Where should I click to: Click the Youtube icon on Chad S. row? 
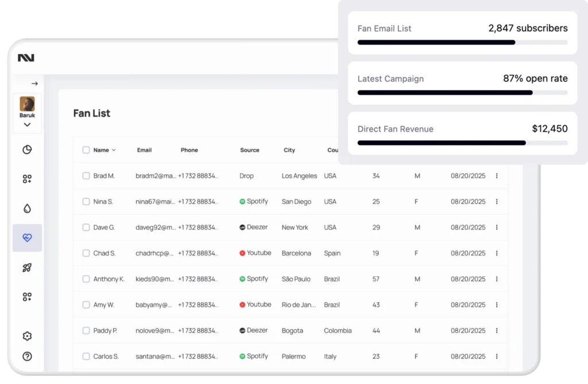click(x=243, y=253)
